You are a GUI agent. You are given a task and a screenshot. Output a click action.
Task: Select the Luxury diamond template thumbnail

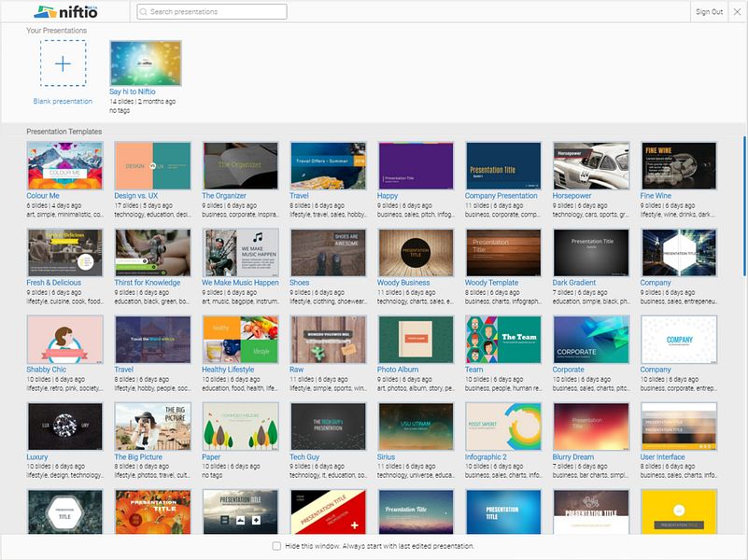tap(64, 427)
